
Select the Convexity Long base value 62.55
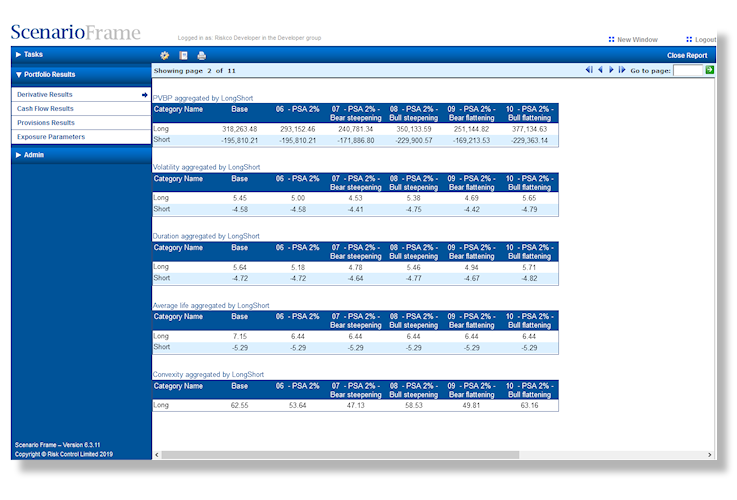tap(240, 405)
